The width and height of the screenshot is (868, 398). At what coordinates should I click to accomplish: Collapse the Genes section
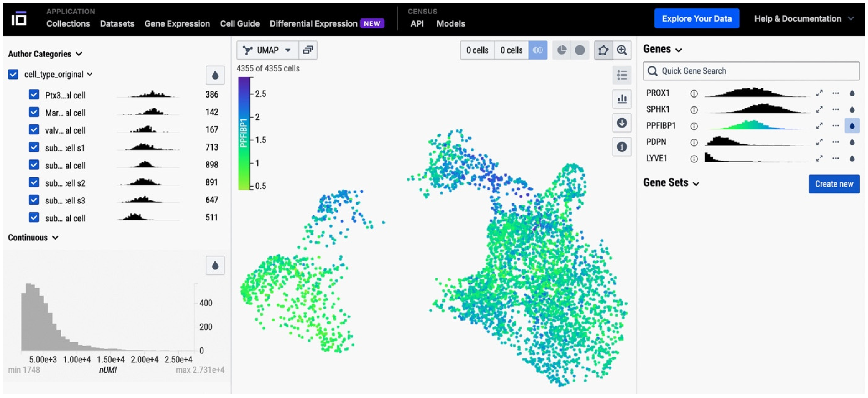(x=663, y=49)
